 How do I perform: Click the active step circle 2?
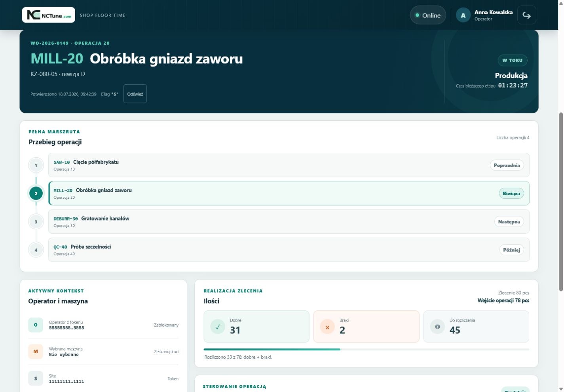[x=36, y=193]
